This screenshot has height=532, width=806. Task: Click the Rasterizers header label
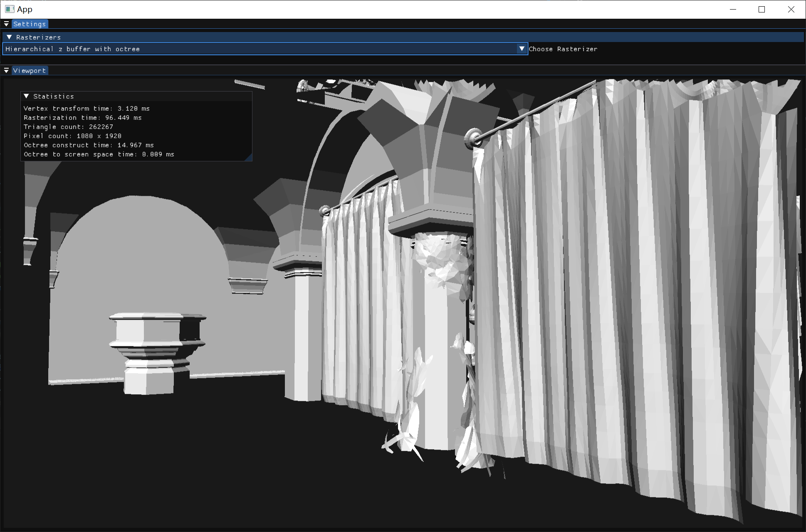tap(38, 37)
